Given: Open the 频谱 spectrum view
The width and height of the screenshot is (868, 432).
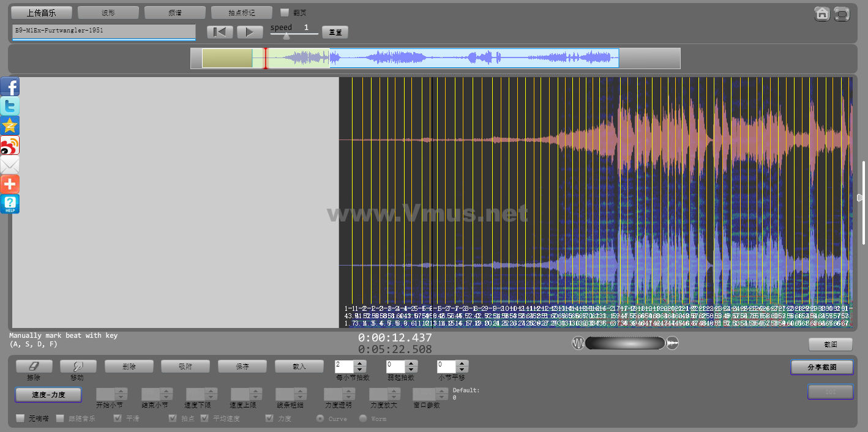Looking at the screenshot, I should pos(174,12).
